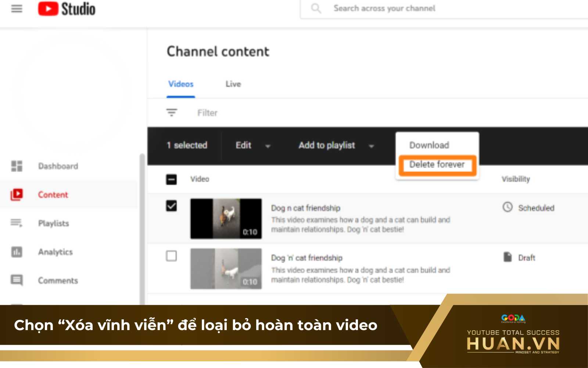Open the draft video thumbnail
This screenshot has width=588, height=368.
point(226,269)
